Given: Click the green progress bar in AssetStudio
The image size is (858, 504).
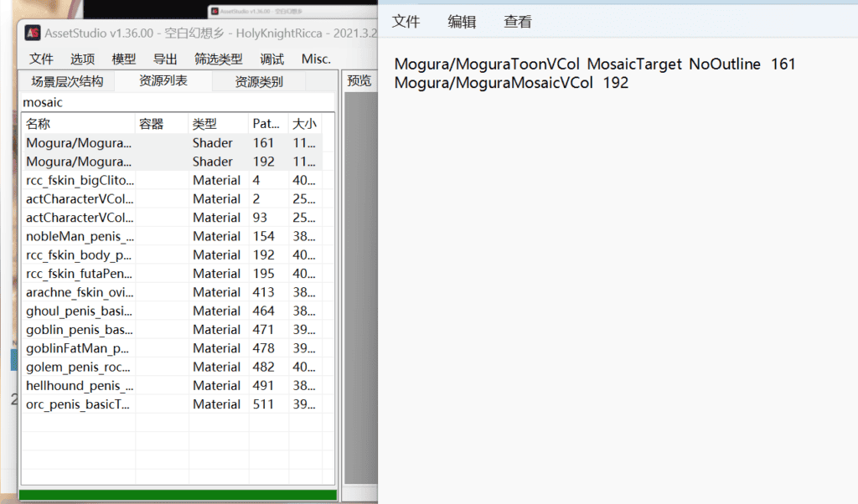Looking at the screenshot, I should coord(178,496).
